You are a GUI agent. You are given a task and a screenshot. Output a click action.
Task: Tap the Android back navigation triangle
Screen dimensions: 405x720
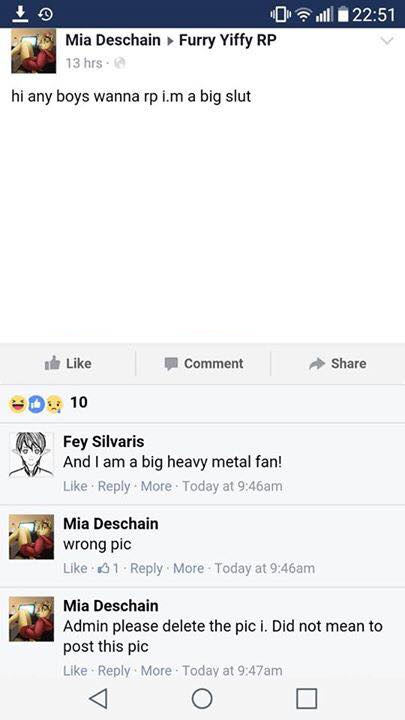(x=98, y=699)
